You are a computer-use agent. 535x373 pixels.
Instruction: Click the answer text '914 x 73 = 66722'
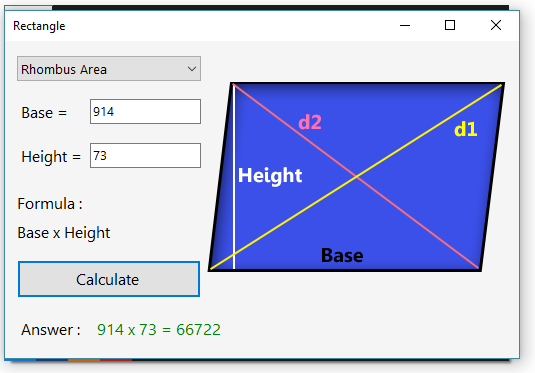pyautogui.click(x=159, y=330)
